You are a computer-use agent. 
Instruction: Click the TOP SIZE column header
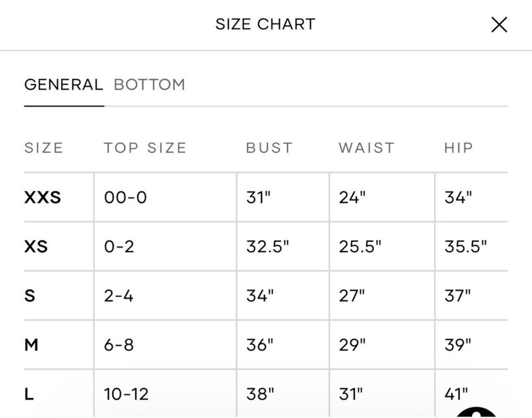[x=145, y=148]
